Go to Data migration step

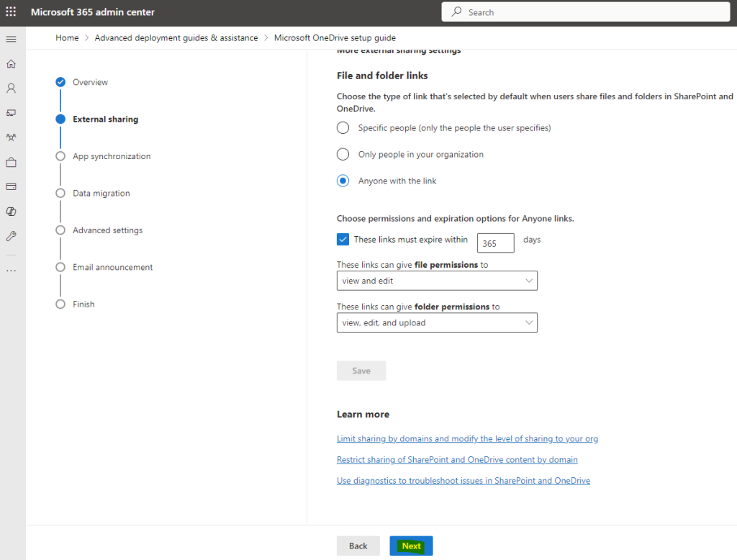(101, 193)
